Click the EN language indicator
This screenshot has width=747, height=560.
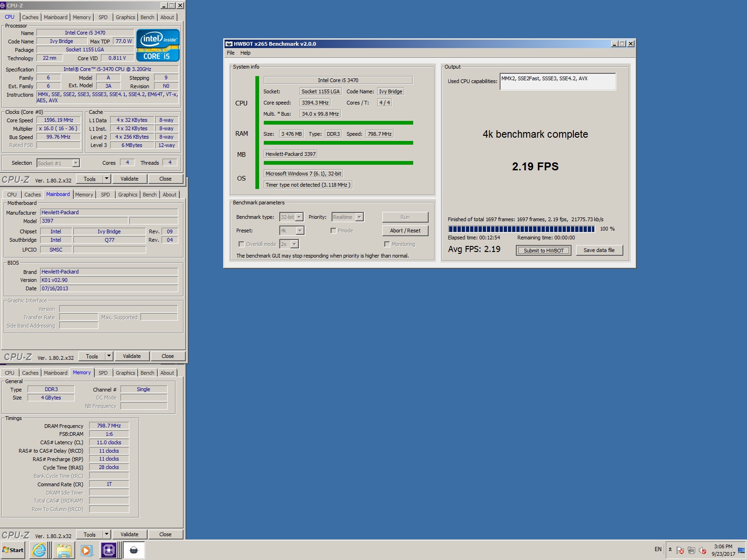[x=658, y=549]
